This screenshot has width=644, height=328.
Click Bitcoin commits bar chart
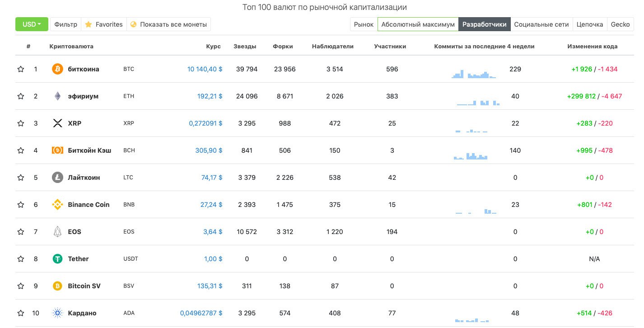[x=474, y=74]
